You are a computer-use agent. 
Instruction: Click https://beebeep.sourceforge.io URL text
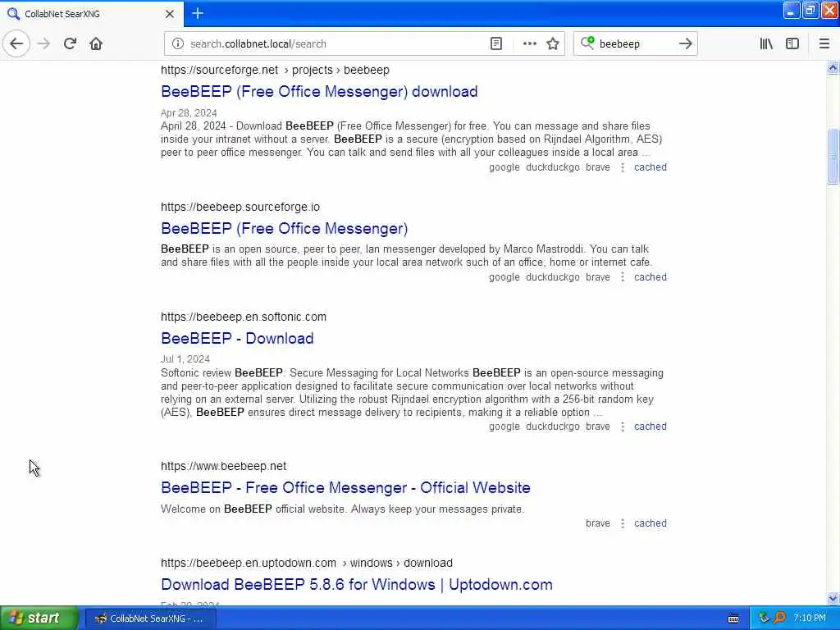(x=240, y=207)
